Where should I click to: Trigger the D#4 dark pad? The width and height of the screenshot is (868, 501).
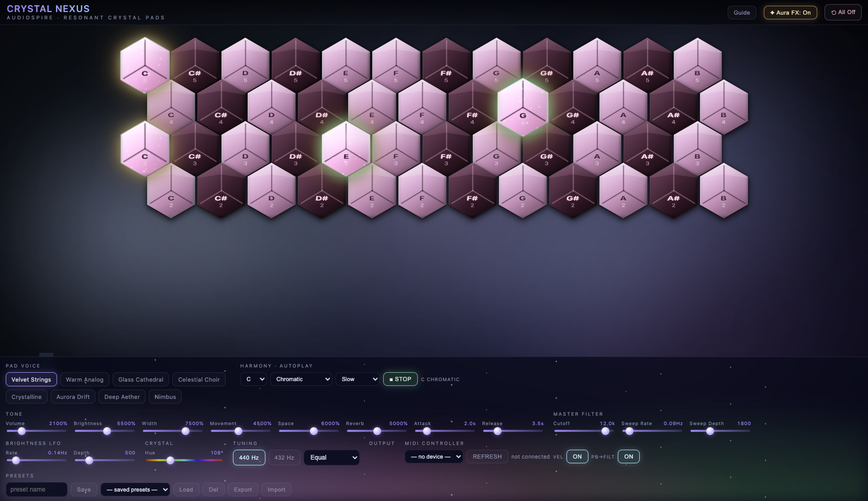click(x=321, y=107)
